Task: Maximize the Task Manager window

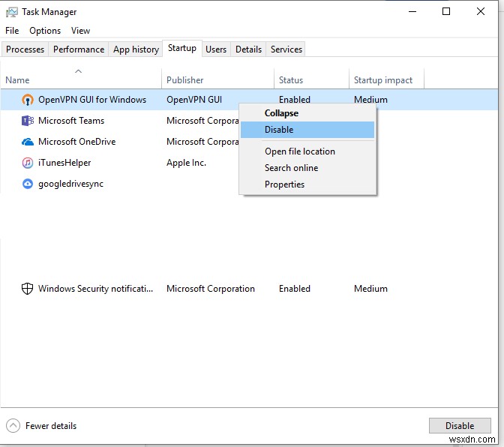Action: pyautogui.click(x=446, y=11)
